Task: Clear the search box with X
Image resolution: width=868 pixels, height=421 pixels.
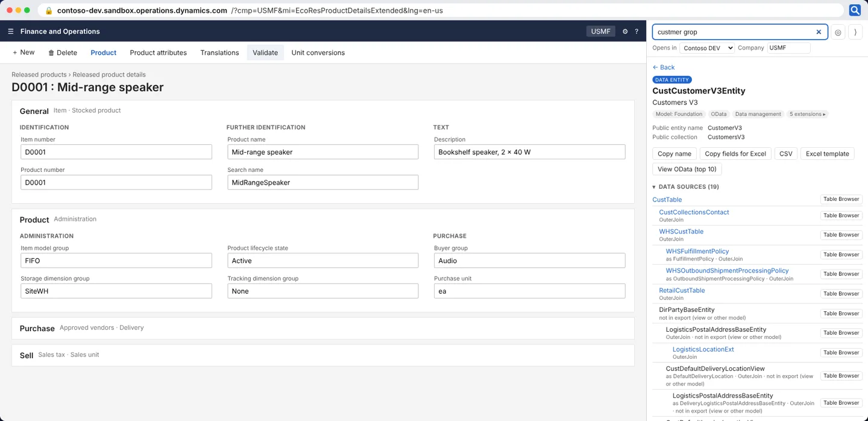Action: [x=819, y=32]
